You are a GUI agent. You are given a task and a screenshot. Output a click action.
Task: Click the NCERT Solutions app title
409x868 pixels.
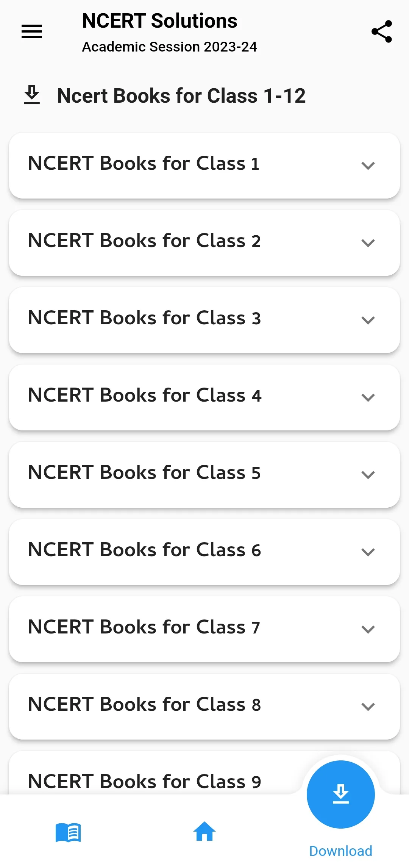pos(159,21)
